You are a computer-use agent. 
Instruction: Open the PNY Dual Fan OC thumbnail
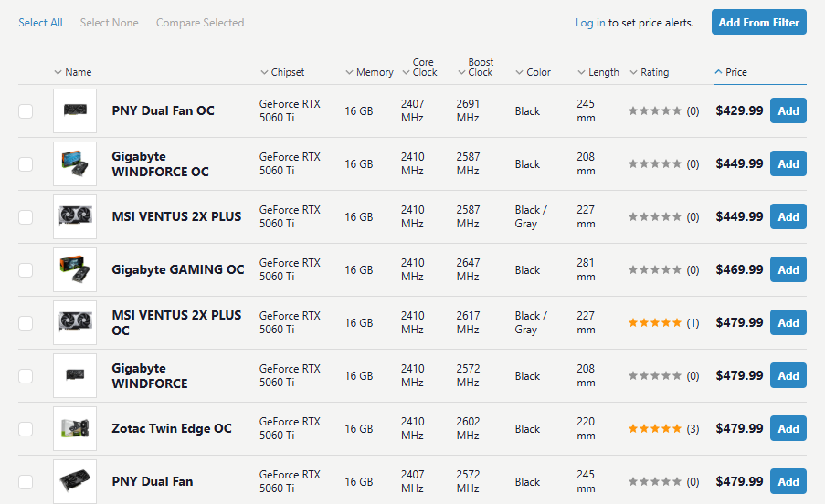[75, 110]
